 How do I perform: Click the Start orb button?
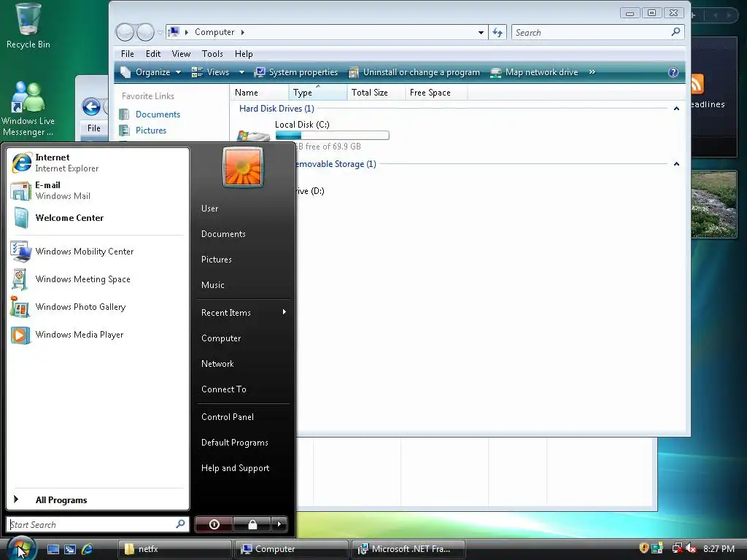pos(20,548)
